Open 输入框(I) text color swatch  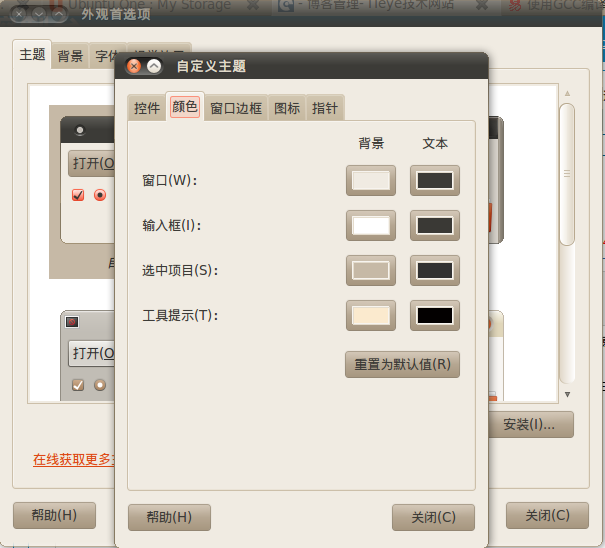pos(435,225)
